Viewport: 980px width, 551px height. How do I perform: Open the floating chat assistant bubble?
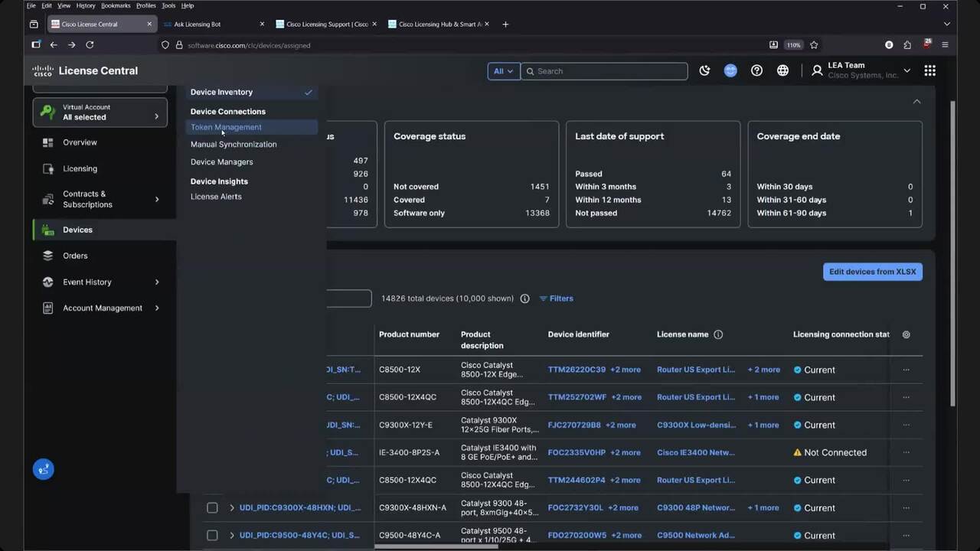tap(44, 469)
